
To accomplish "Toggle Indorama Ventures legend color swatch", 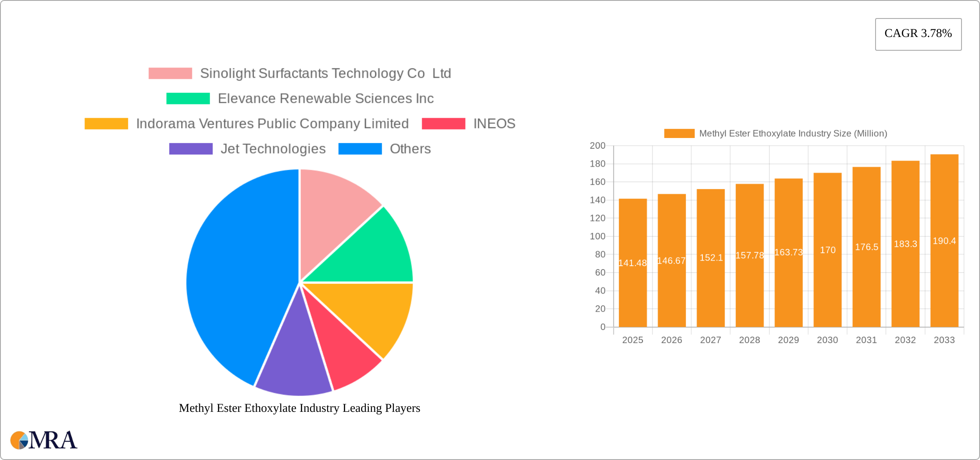I will [106, 124].
